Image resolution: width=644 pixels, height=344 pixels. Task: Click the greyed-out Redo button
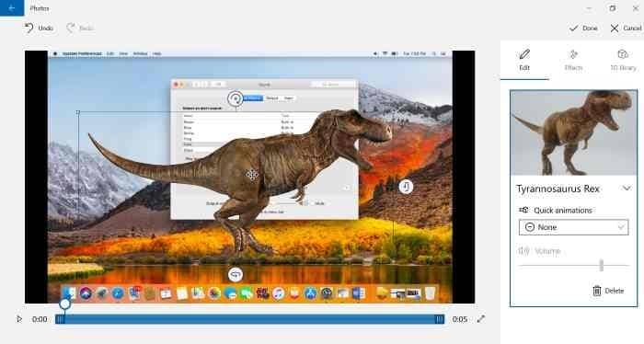click(x=80, y=28)
